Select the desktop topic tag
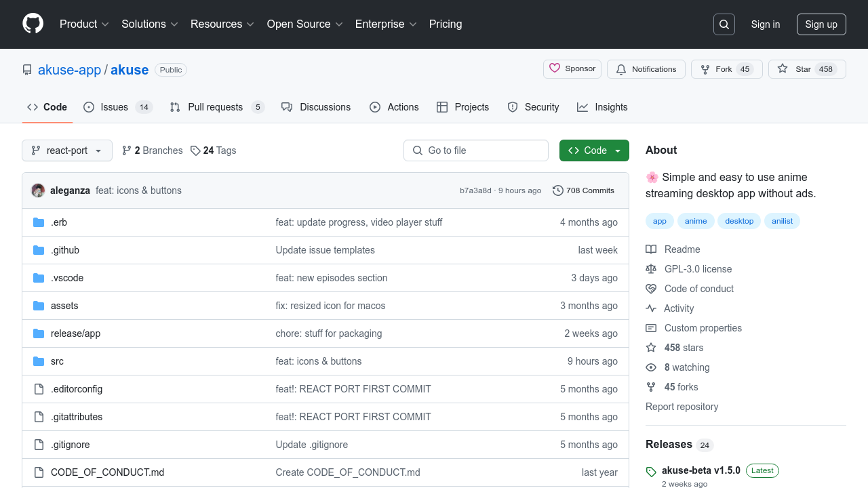Image resolution: width=868 pixels, height=488 pixels. coord(739,221)
